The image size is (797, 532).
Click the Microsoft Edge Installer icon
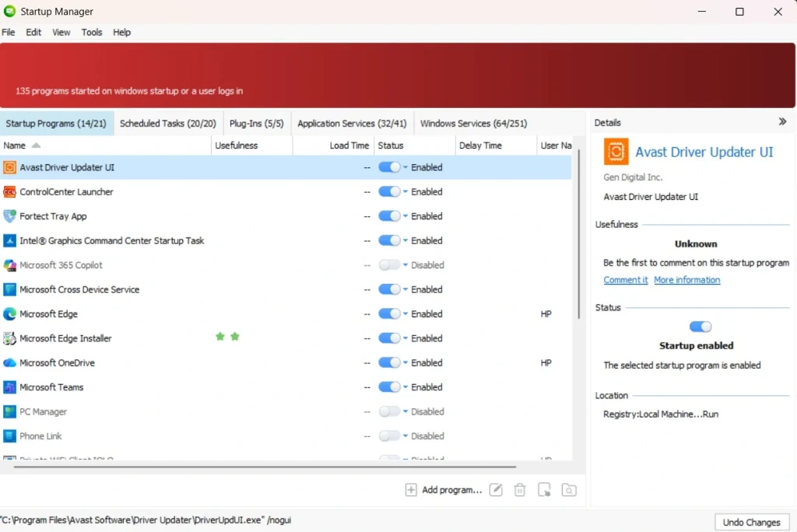point(9,338)
